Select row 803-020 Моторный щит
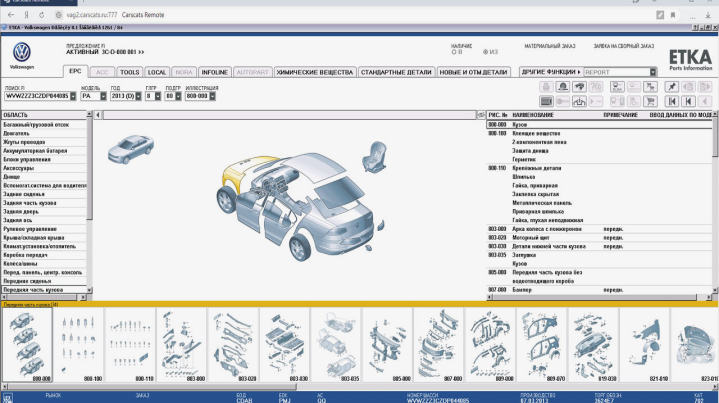Image resolution: width=719 pixels, height=403 pixels. [x=599, y=237]
